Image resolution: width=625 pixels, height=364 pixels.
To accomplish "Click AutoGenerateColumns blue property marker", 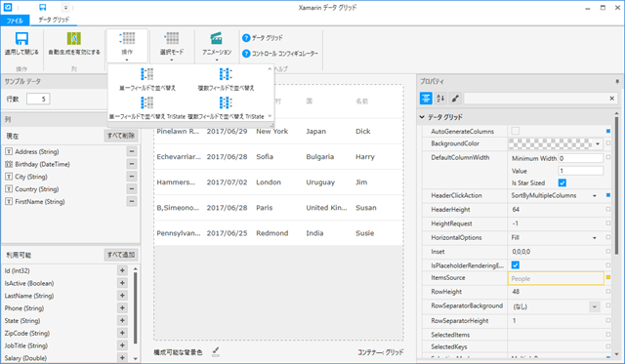I will 608,131.
